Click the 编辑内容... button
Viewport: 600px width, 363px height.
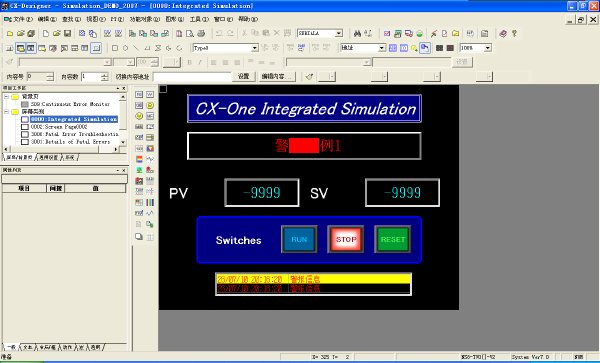[277, 77]
